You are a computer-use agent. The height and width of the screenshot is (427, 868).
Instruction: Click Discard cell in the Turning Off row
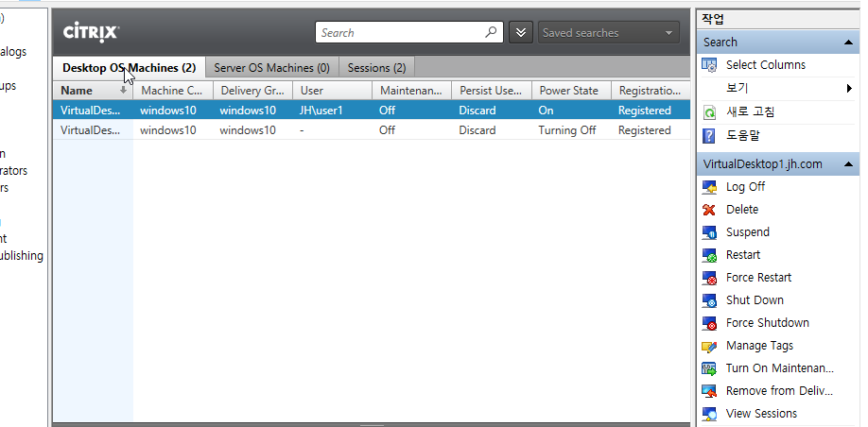point(477,130)
